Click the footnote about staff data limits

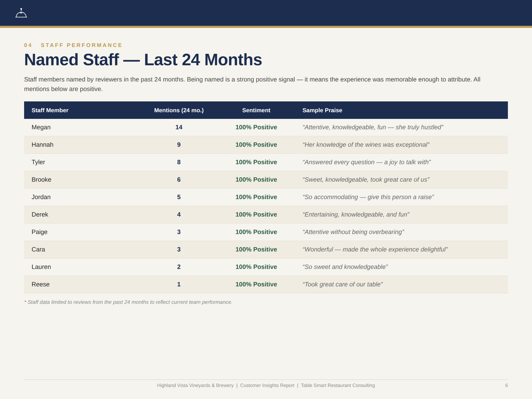[128, 302]
